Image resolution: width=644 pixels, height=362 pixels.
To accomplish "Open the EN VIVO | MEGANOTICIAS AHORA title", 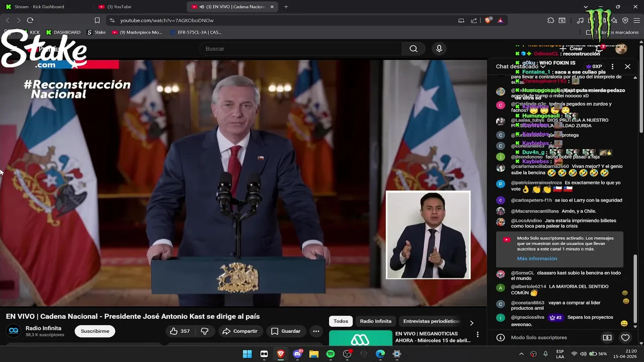I will 433,337.
